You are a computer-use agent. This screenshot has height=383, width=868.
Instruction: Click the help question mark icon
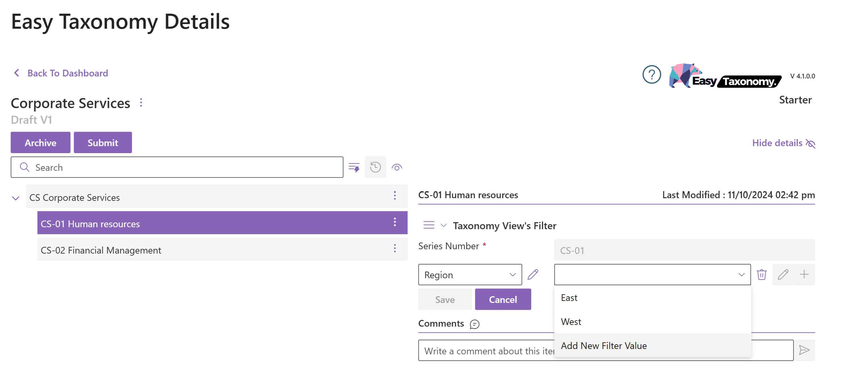click(652, 74)
